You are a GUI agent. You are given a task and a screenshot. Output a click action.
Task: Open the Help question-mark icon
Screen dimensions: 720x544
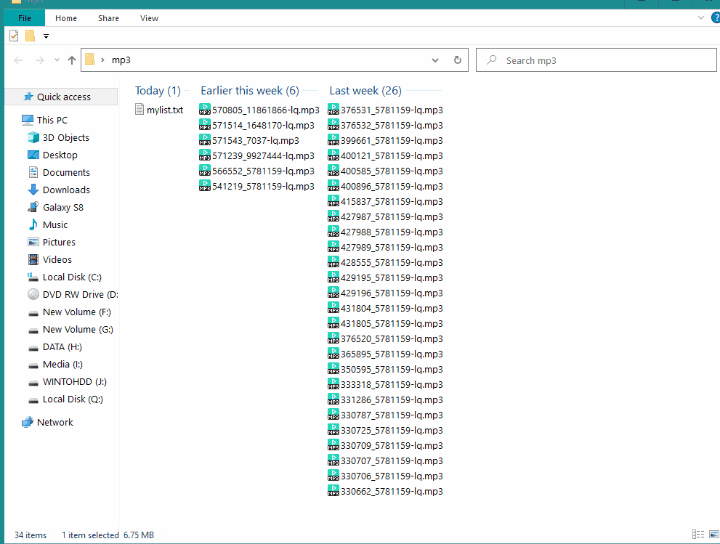coord(715,18)
